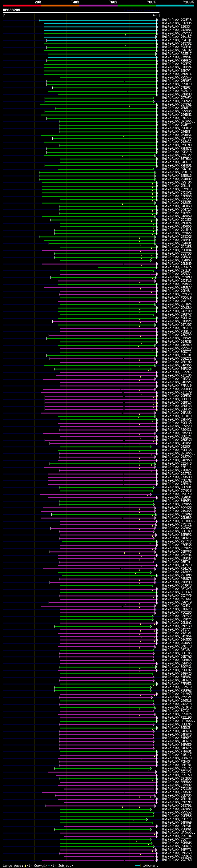This screenshot has width=197, height=868.
Task: Select hit UniRef100_A3AYW1
Action: (x=177, y=826)
